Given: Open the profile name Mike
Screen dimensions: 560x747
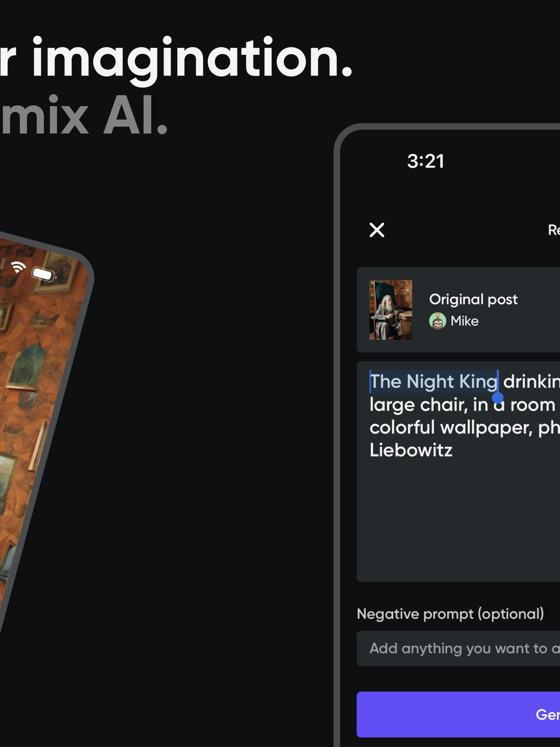Looking at the screenshot, I should click(465, 321).
